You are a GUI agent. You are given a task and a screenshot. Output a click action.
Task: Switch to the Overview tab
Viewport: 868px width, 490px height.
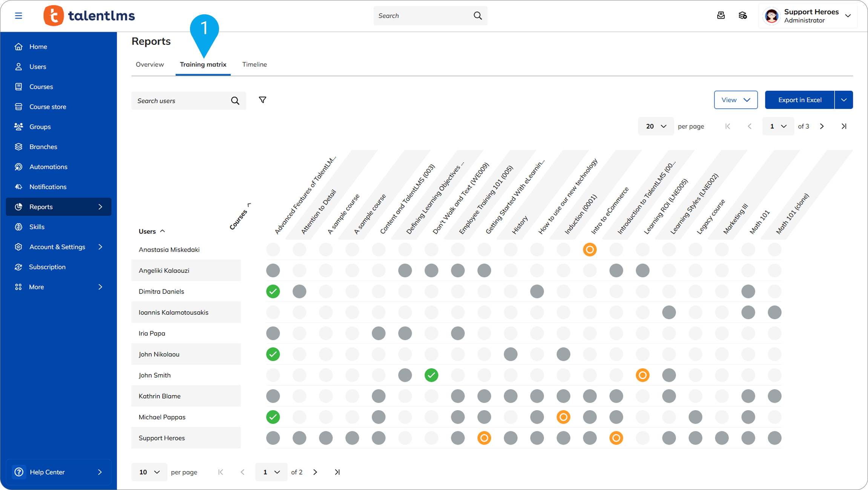pyautogui.click(x=150, y=64)
